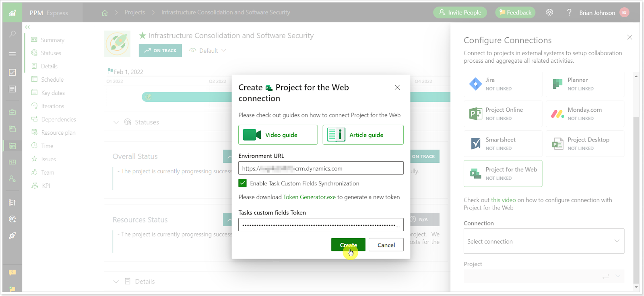Open KPI in side menu
This screenshot has width=644, height=296.
[x=46, y=186]
